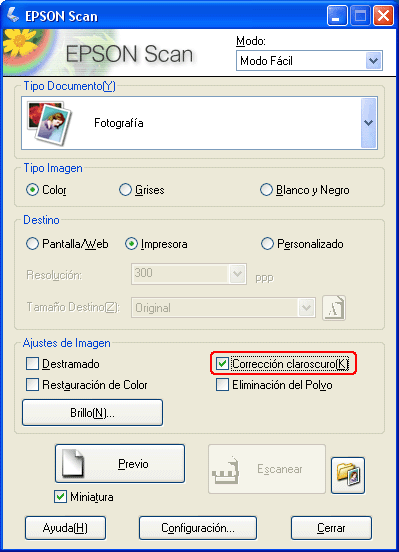Disable the Corrección claroscuro checkbox
The image size is (399, 552).
222,364
